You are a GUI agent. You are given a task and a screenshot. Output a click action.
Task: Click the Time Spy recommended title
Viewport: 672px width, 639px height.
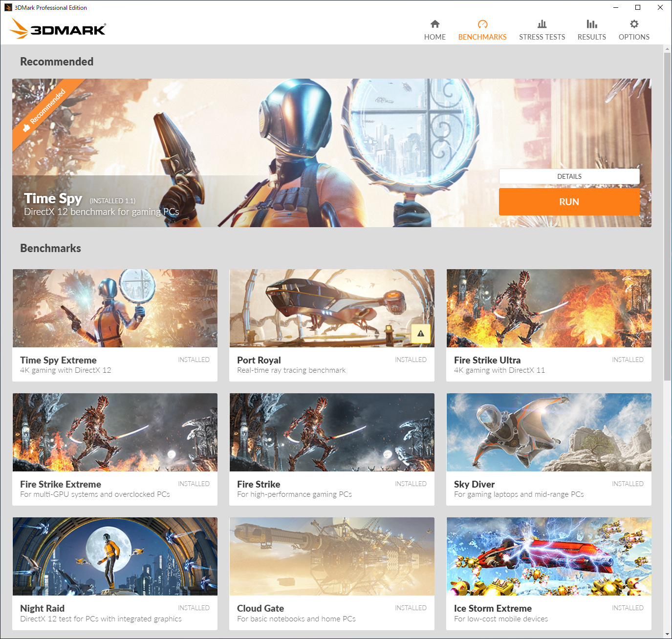[x=53, y=198]
